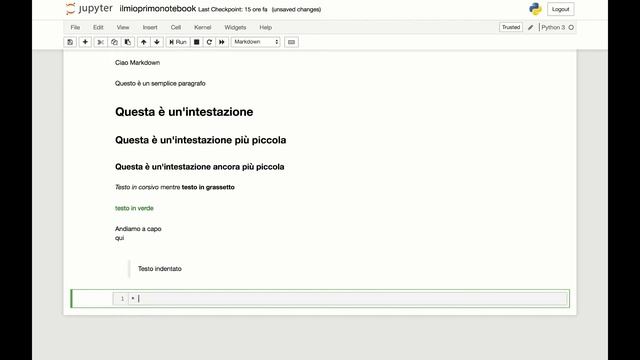Open the Insert menu
The image size is (640, 360).
150,27
